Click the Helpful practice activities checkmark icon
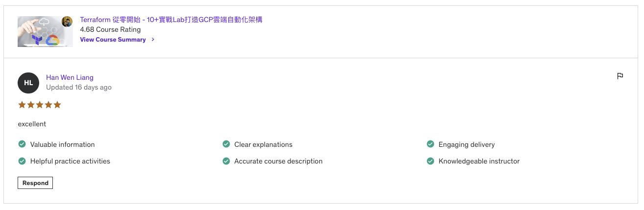The width and height of the screenshot is (644, 210). coord(22,161)
